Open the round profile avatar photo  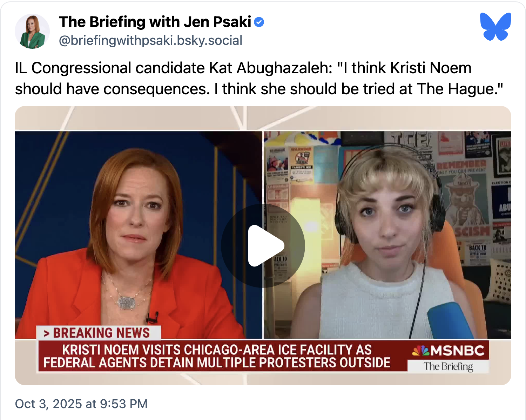click(32, 31)
